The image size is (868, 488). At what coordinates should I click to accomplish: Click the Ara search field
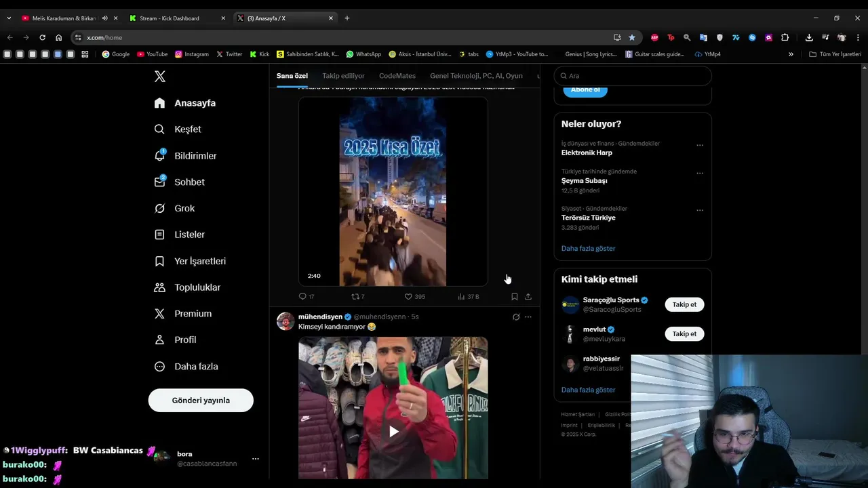[x=633, y=76]
